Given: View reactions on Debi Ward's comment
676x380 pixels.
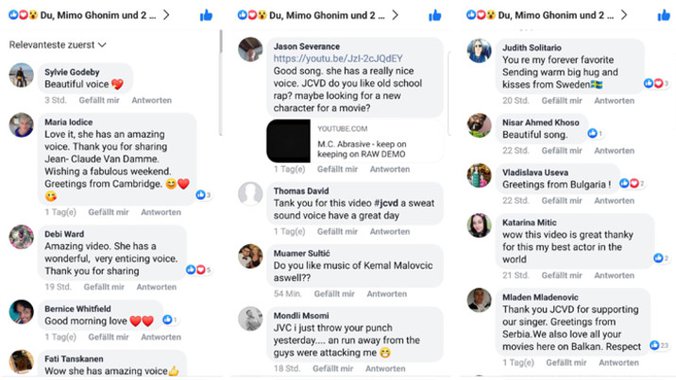Looking at the screenshot, I should point(198,270).
